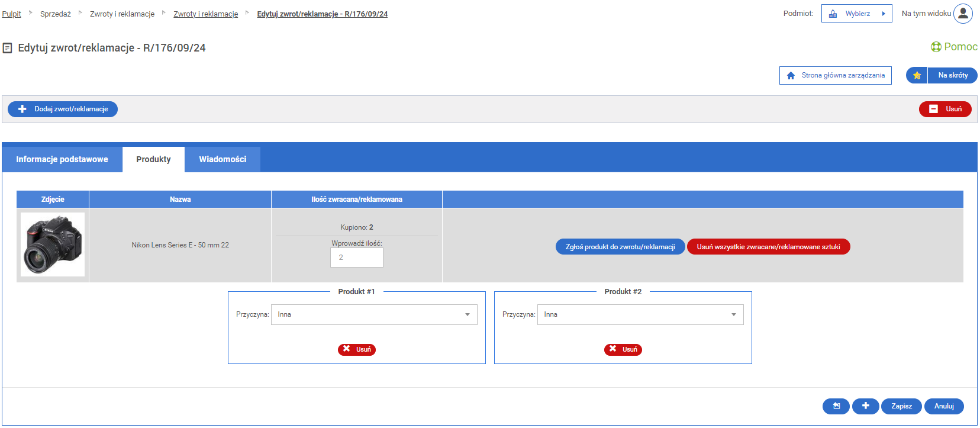
Task: Open the Podmiot Wybierz dropdown
Action: coord(856,14)
